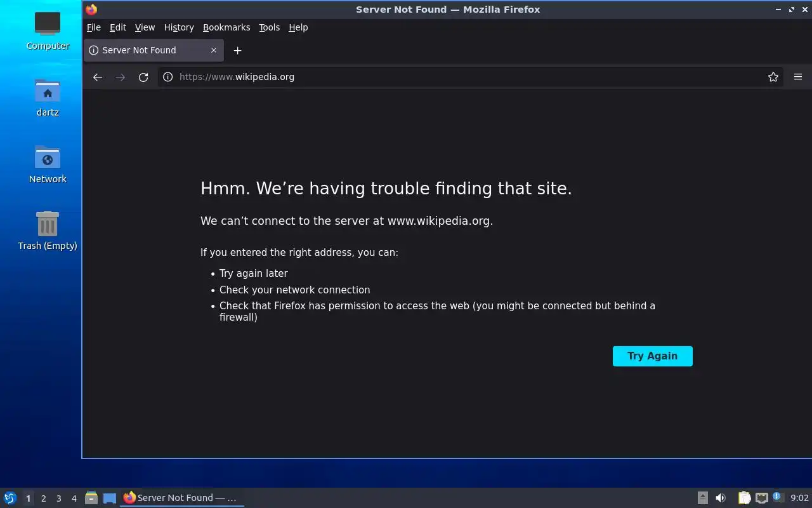Click the Try Again button
This screenshot has width=812, height=508.
[x=652, y=356]
